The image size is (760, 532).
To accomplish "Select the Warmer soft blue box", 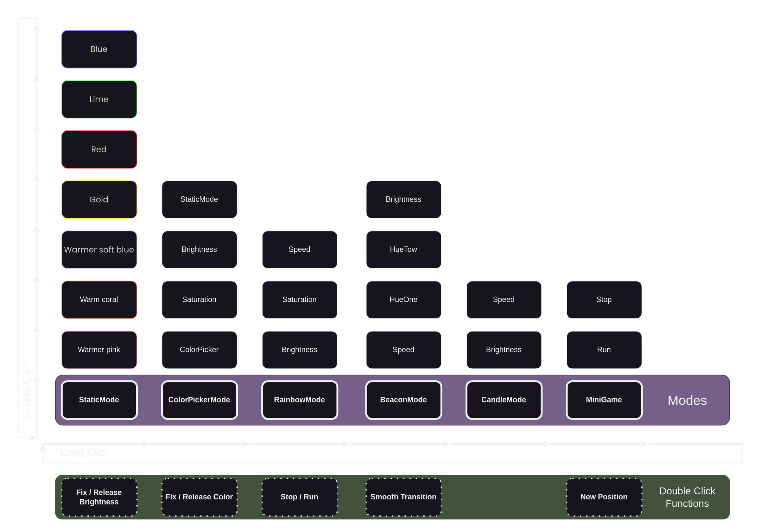I will 99,250.
